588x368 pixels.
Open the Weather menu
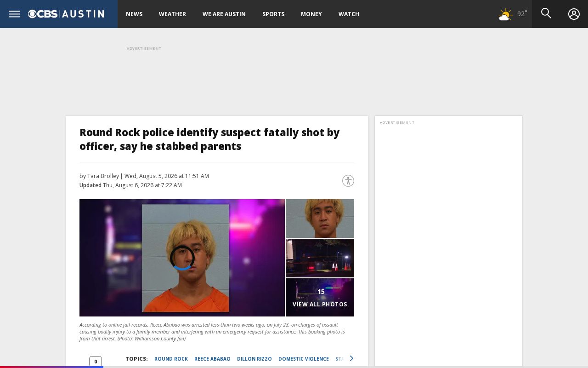(172, 14)
